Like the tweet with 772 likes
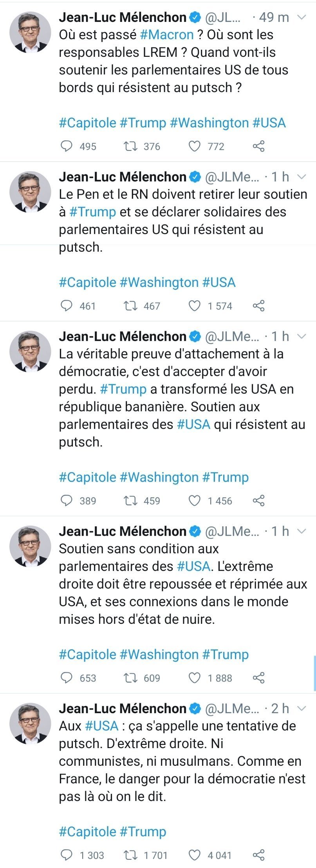The height and width of the screenshot is (868, 316). coord(195,146)
